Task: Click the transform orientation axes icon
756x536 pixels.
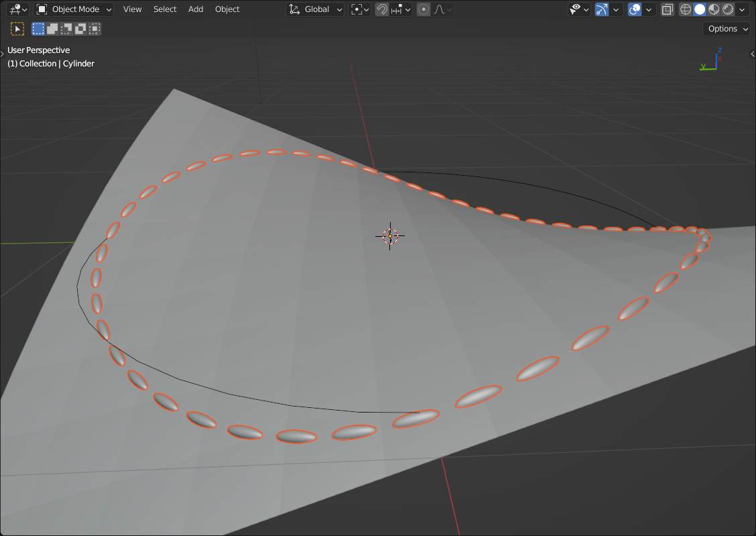Action: (x=295, y=9)
